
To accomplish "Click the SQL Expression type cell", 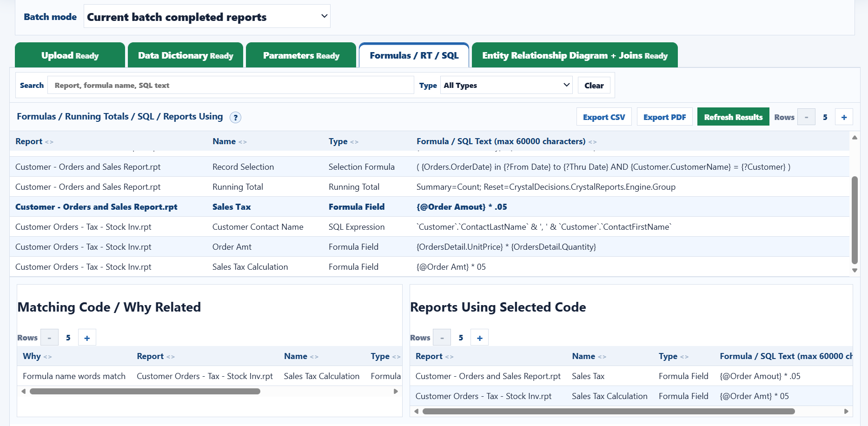I will 357,226.
